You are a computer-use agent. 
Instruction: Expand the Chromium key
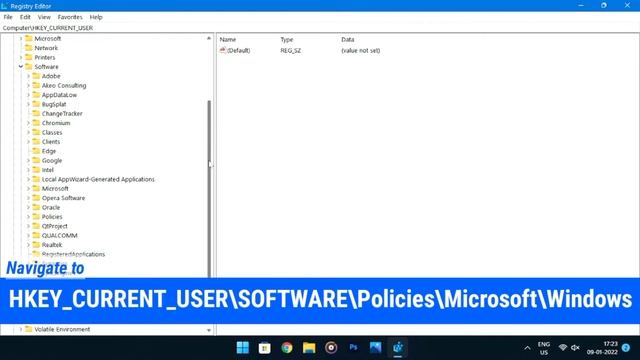pyautogui.click(x=28, y=123)
